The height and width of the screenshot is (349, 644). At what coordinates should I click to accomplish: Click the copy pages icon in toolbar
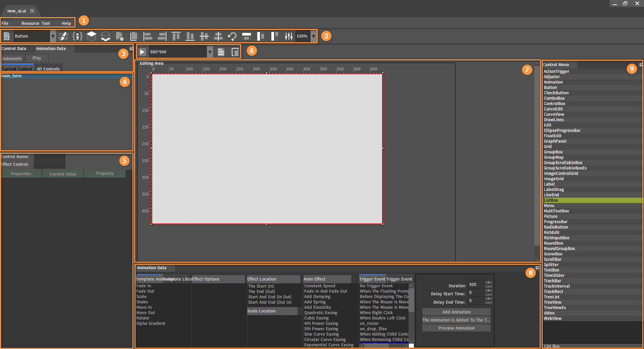(x=134, y=36)
